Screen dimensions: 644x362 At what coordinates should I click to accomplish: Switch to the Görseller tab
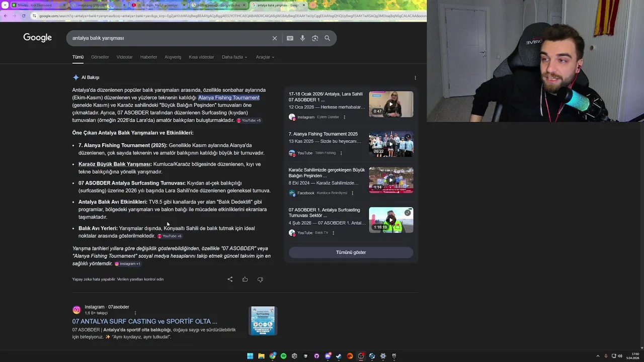[x=100, y=57]
